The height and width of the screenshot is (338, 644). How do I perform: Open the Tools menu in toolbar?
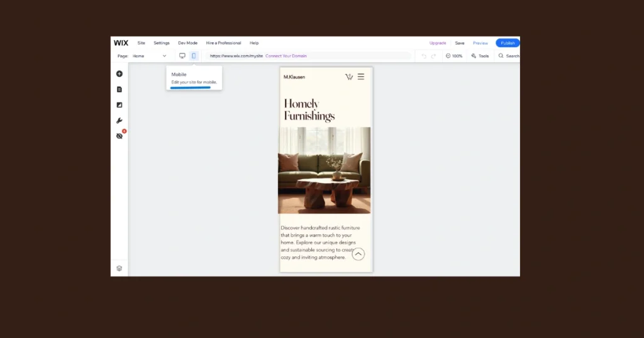(480, 56)
